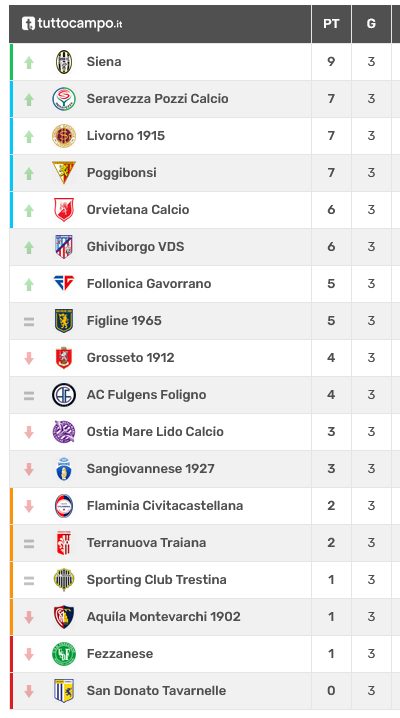This screenshot has width=400, height=718.
Task: Click the Terranuova Traiana team name
Action: coord(146,543)
